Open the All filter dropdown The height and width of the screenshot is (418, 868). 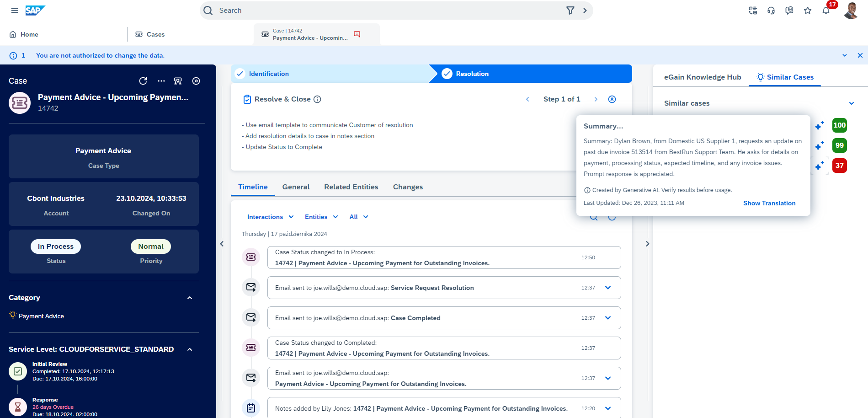point(358,217)
